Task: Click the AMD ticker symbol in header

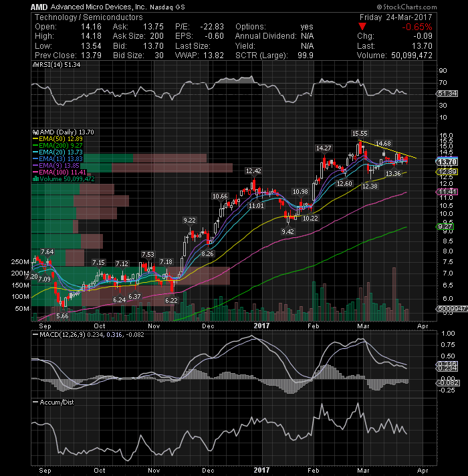Action: (x=39, y=7)
